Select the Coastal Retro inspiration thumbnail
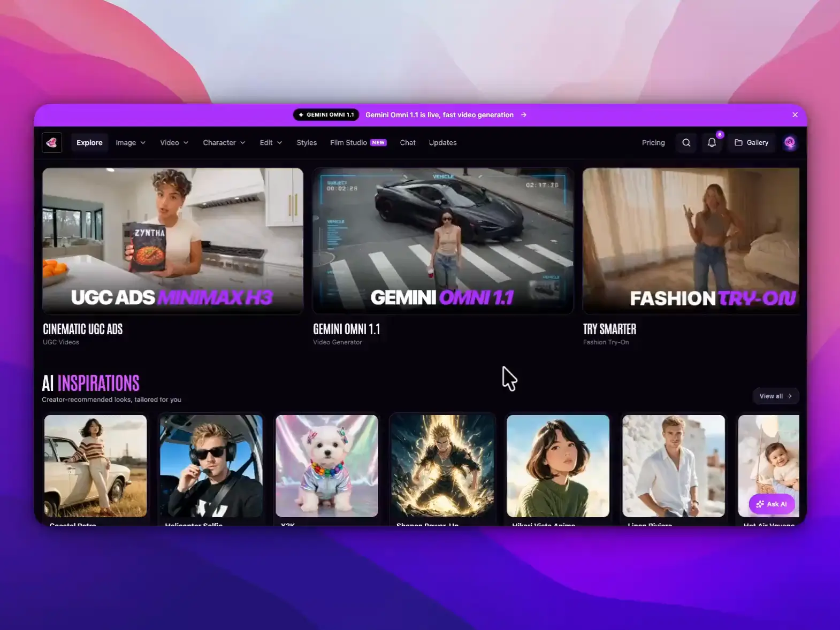The width and height of the screenshot is (840, 630). click(95, 466)
